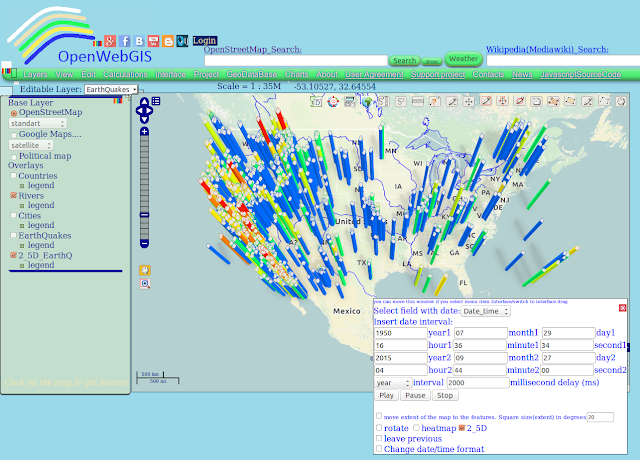Select the line with question mark tool
This screenshot has height=460, width=640.
435,101
